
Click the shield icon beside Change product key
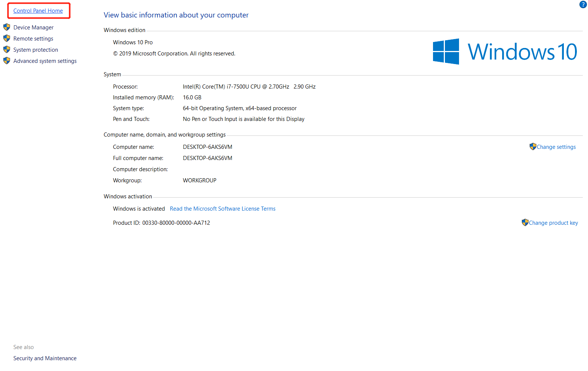tap(525, 223)
